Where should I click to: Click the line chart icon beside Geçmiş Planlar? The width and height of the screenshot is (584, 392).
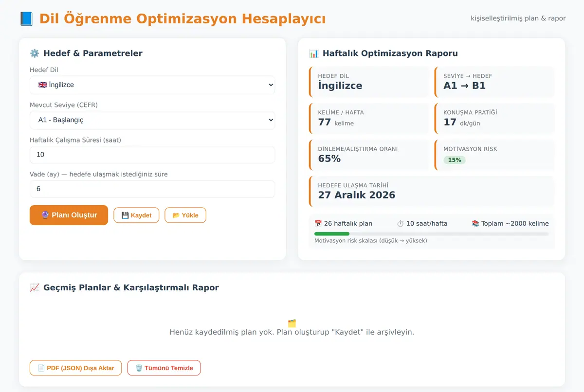(34, 287)
